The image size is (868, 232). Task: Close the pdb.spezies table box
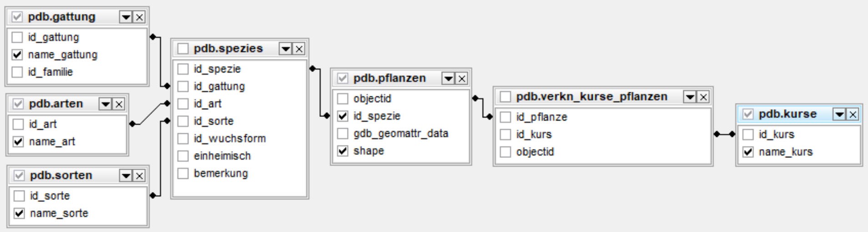click(x=299, y=49)
